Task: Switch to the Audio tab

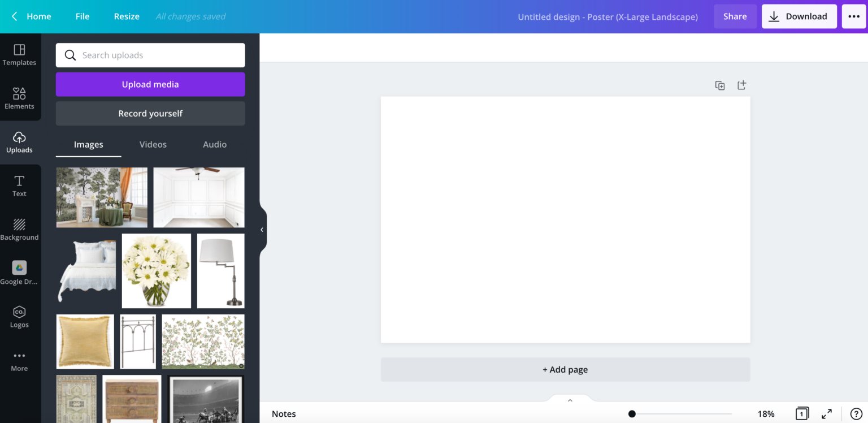Action: tap(215, 145)
